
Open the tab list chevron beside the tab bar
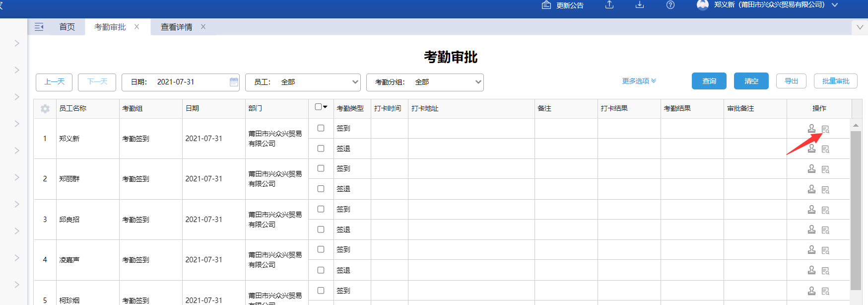tap(860, 27)
